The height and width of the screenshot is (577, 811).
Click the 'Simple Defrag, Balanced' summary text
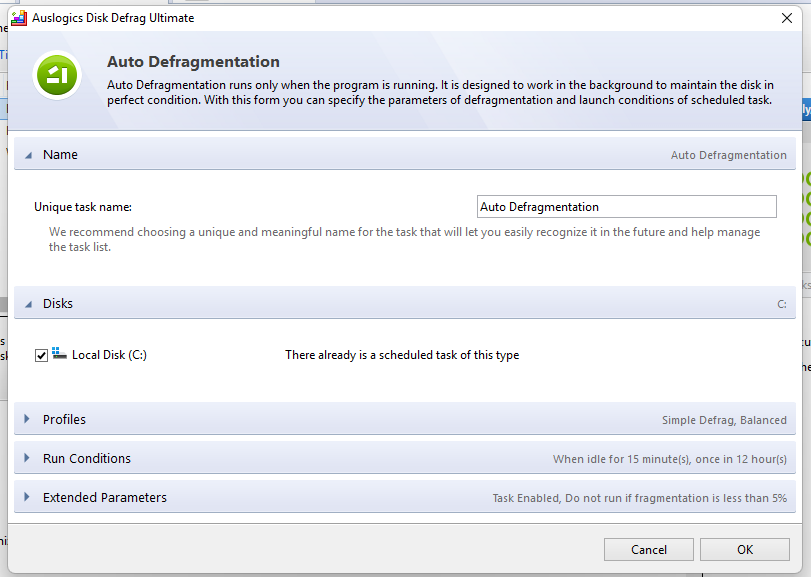click(723, 420)
